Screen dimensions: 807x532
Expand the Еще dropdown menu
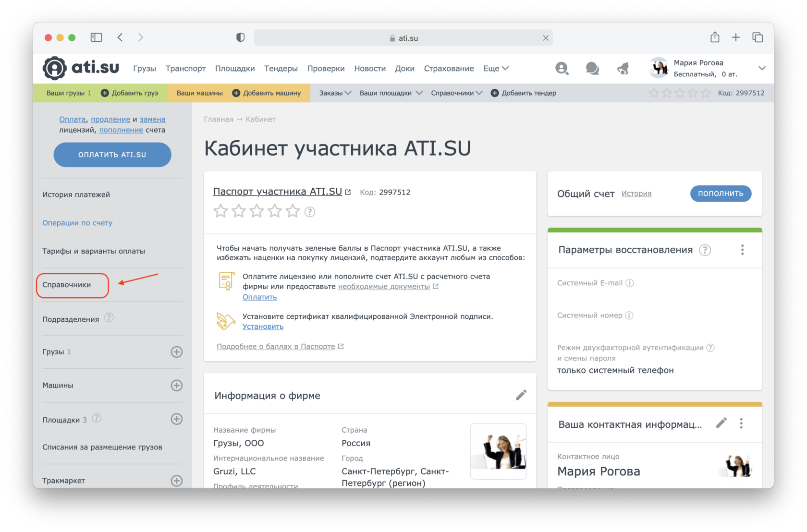(x=496, y=69)
